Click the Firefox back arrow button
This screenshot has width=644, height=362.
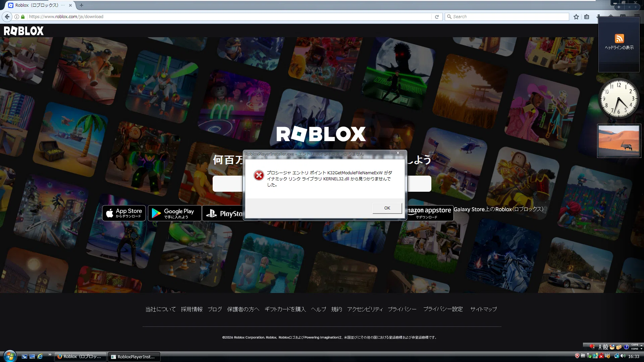(7, 16)
